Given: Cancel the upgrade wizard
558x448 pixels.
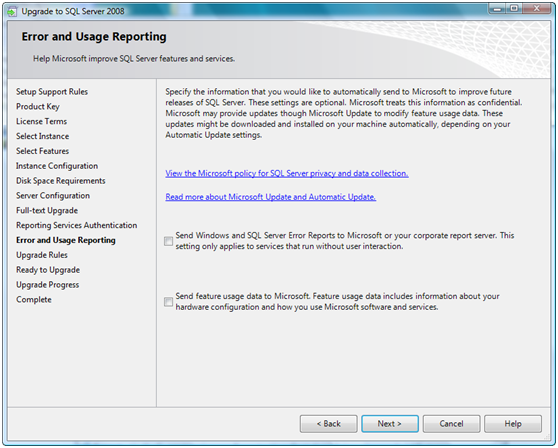Looking at the screenshot, I should (451, 424).
